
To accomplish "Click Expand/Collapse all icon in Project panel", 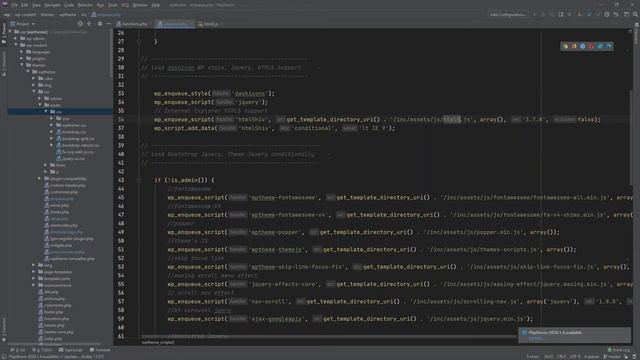I will (89, 24).
